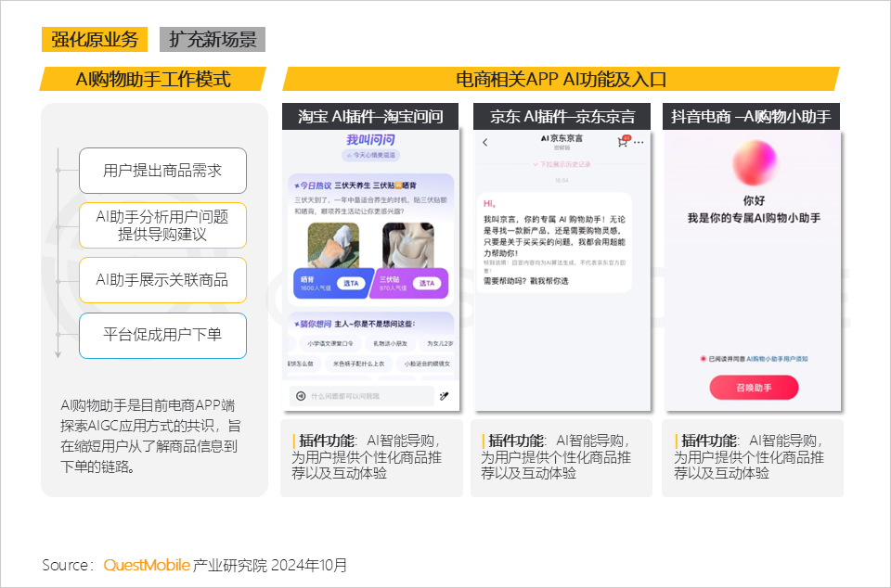Tap the back arrow in 京东京言 chat
This screenshot has height=588, width=891.
pyautogui.click(x=484, y=142)
